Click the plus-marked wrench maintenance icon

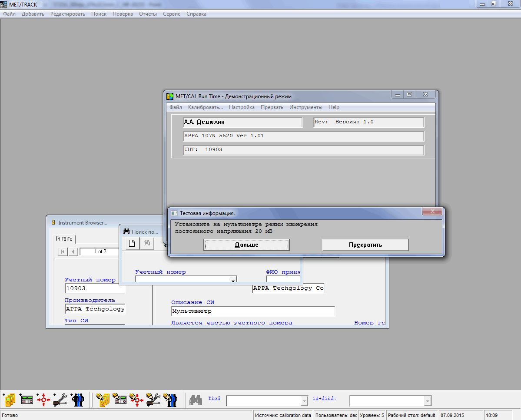click(x=60, y=400)
